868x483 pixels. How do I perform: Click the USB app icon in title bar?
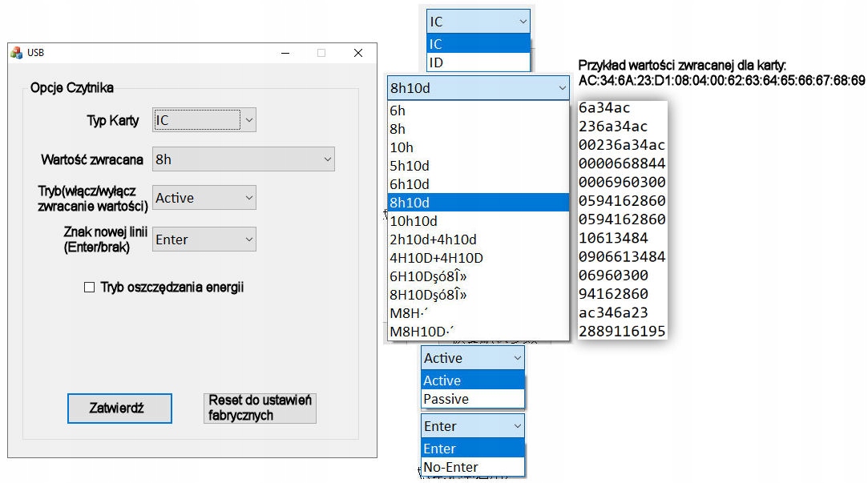coord(16,53)
